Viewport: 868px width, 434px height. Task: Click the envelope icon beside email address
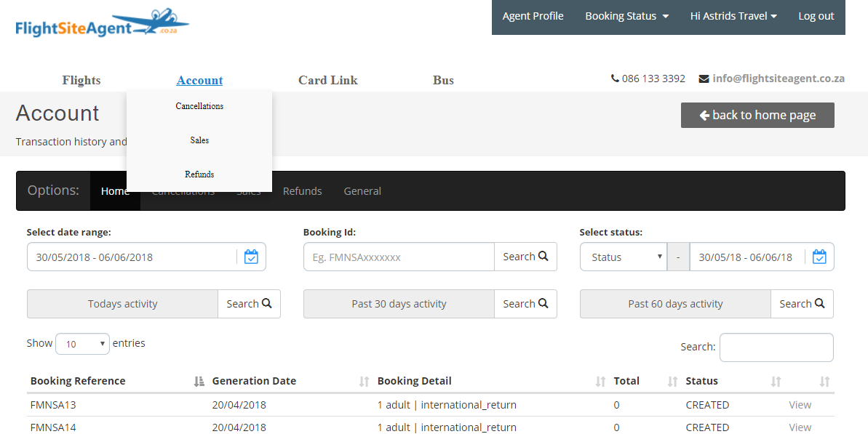point(704,79)
